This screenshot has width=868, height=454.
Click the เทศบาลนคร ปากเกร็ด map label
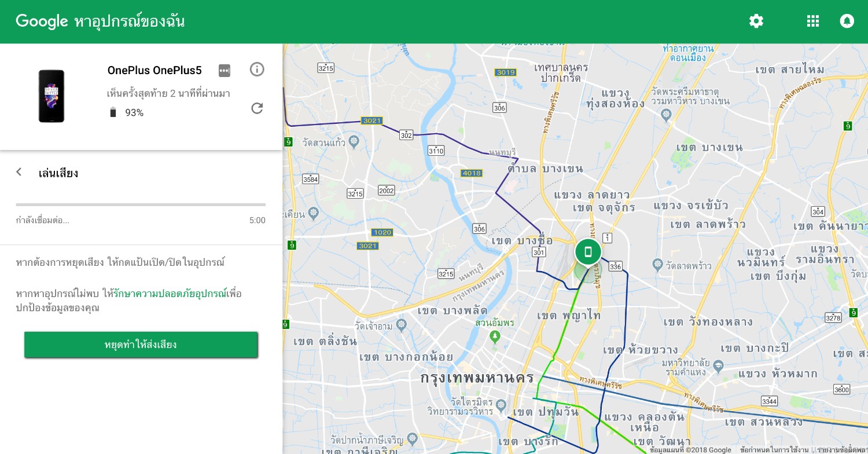click(x=561, y=72)
